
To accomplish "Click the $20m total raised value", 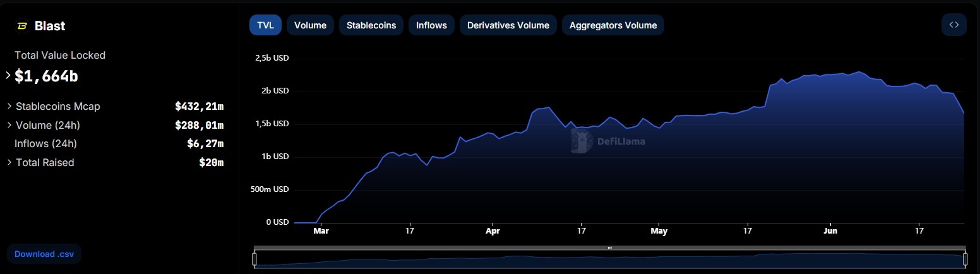I will pyautogui.click(x=211, y=162).
